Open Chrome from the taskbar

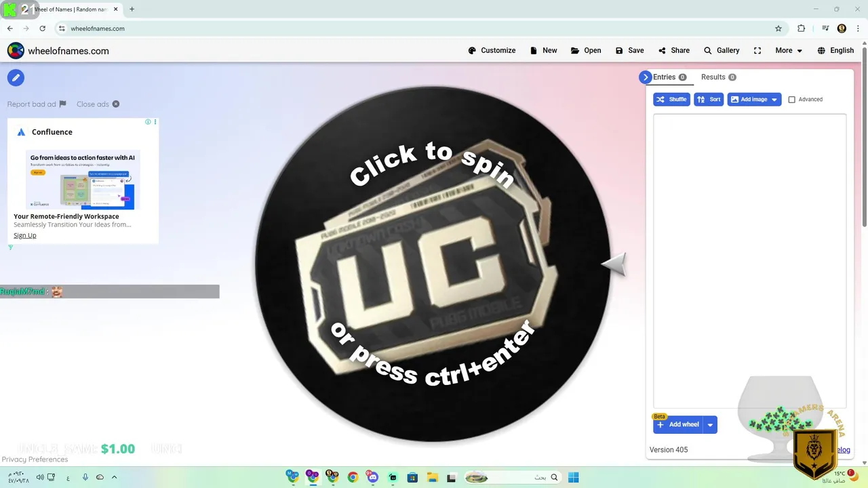coord(352,477)
